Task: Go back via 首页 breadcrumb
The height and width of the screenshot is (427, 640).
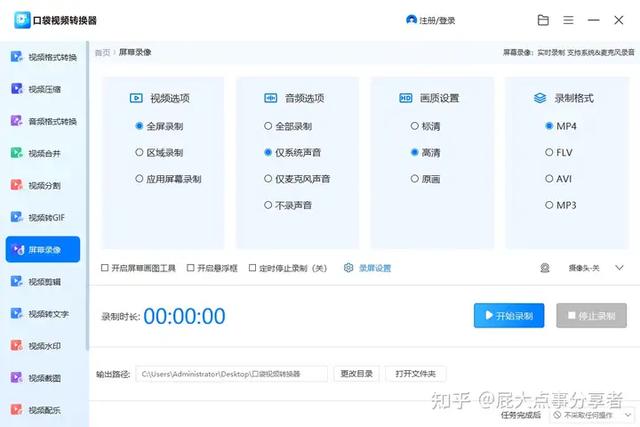Action: (102, 52)
